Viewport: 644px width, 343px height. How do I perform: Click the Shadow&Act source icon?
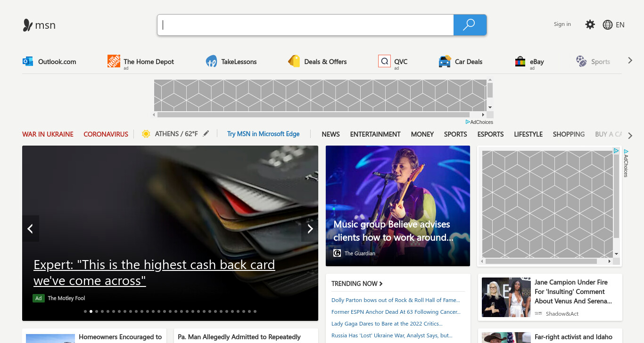coord(538,314)
